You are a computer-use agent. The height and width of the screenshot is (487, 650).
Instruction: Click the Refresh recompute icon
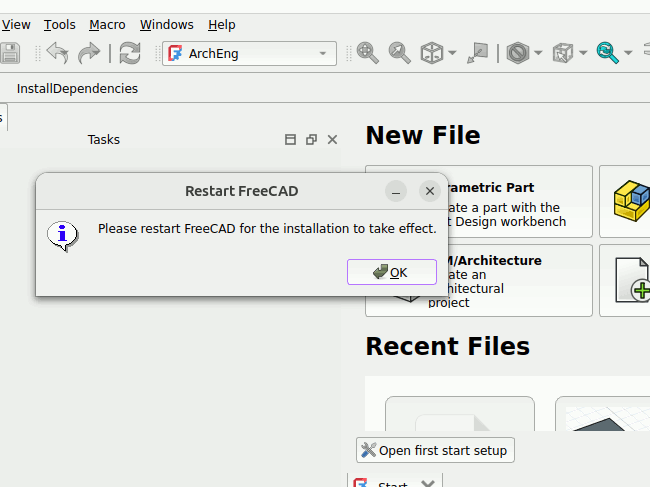129,53
